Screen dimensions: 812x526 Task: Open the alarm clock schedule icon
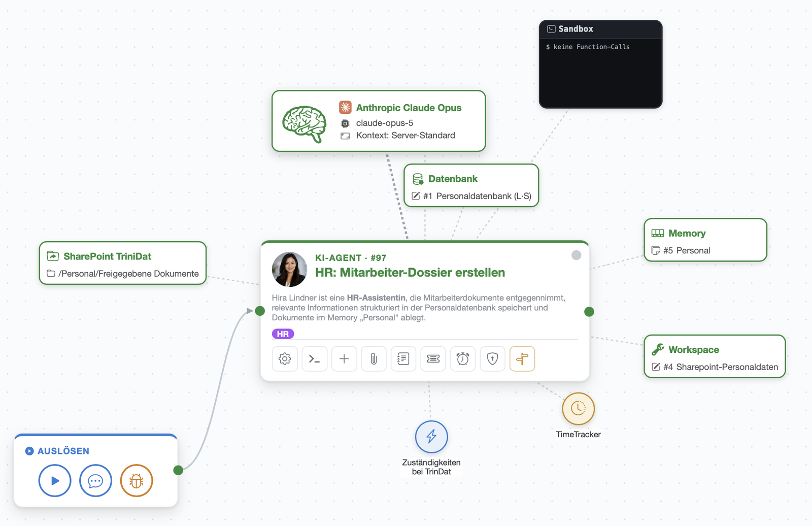pyautogui.click(x=463, y=359)
